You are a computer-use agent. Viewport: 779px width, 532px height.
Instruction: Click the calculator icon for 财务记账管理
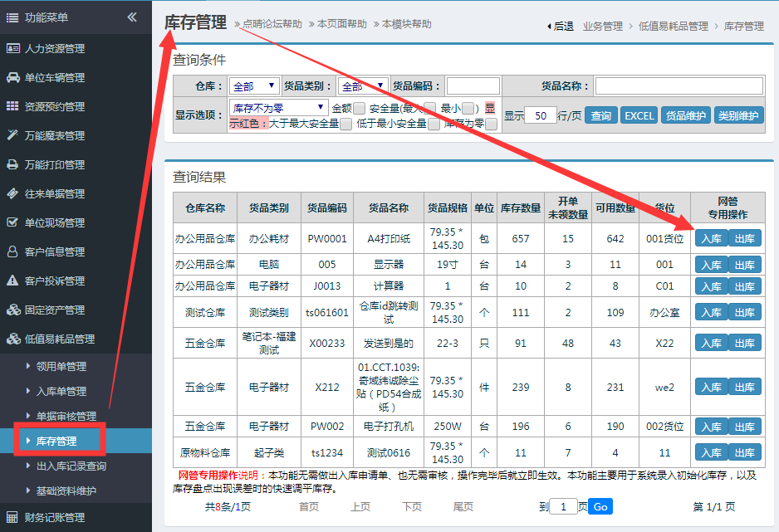[x=12, y=517]
